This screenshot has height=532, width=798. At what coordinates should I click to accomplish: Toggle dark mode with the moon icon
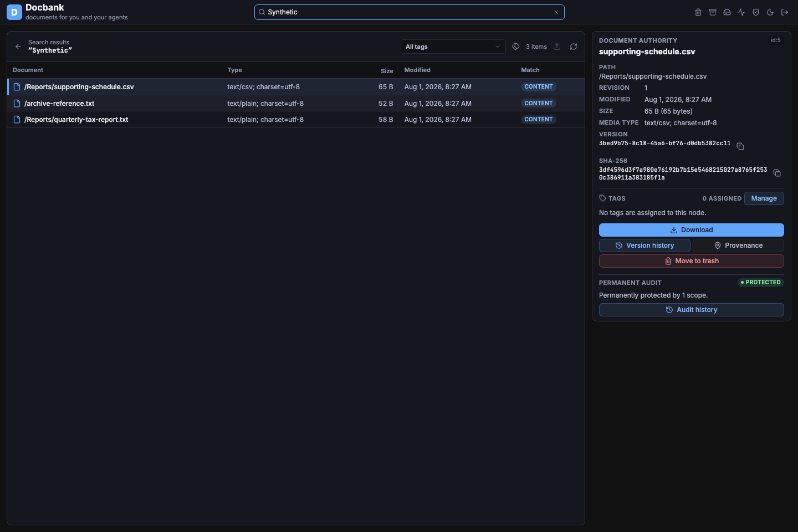[770, 12]
